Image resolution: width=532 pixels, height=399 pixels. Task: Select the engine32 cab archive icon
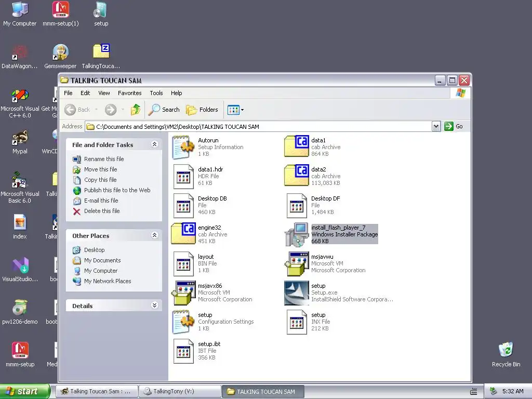(x=183, y=234)
